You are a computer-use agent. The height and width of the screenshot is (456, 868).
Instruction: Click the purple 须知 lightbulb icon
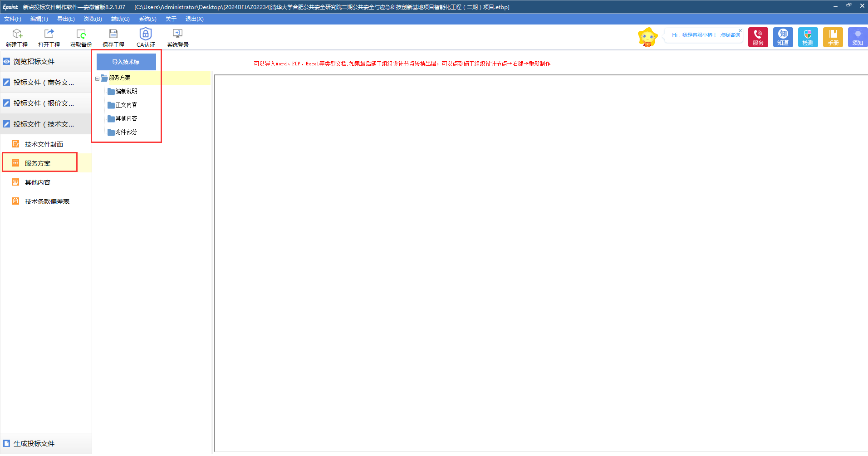tap(857, 37)
